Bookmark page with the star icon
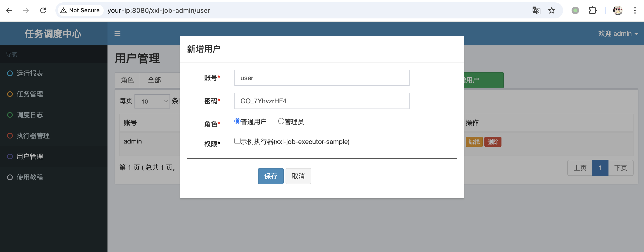This screenshot has width=644, height=252. coord(551,10)
